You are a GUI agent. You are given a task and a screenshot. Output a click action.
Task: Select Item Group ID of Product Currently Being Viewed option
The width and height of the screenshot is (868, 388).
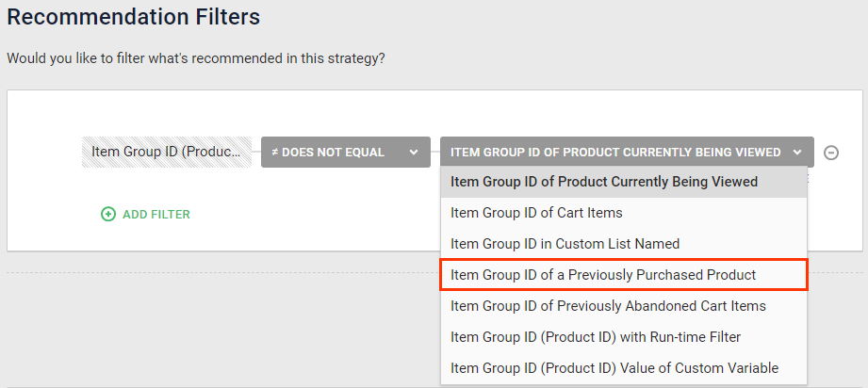604,182
